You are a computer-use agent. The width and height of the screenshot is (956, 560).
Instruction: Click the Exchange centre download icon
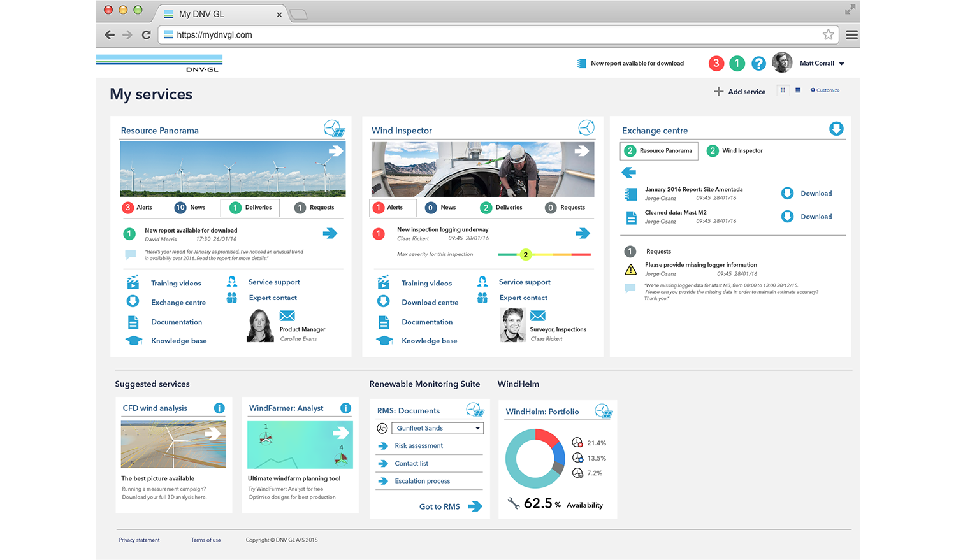pos(836,129)
